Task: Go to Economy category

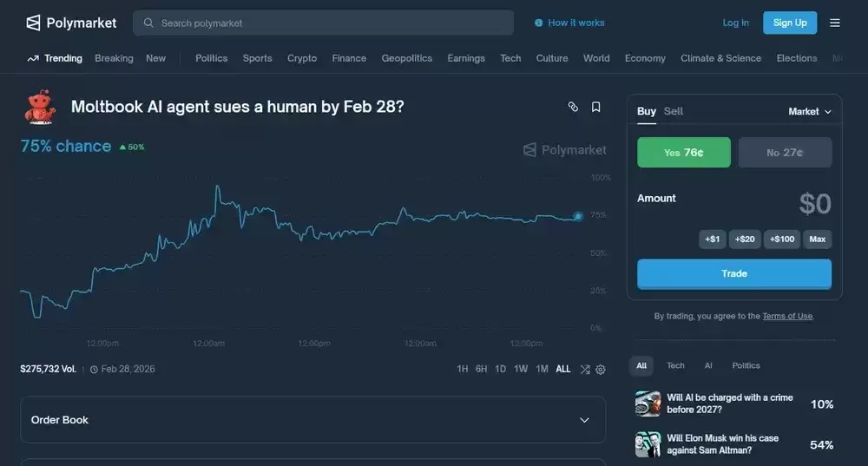Action: pyautogui.click(x=645, y=58)
